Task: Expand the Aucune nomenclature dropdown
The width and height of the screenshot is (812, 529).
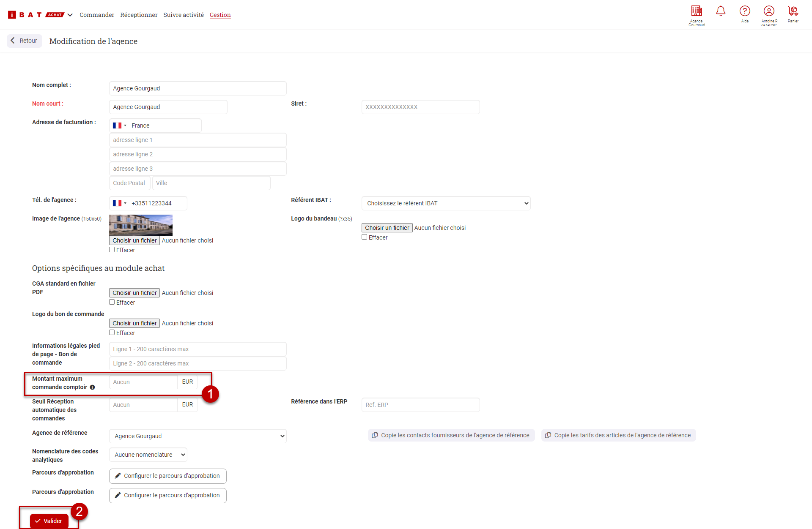Action: [x=148, y=455]
